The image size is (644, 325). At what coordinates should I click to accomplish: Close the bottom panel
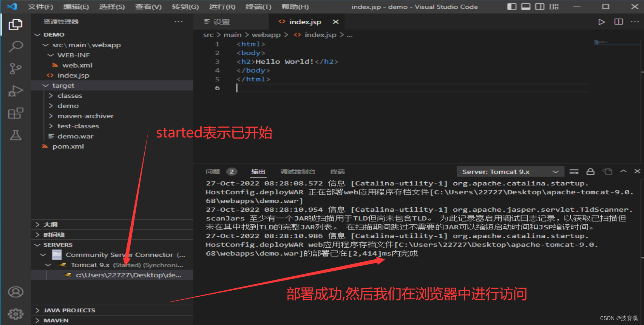(637, 171)
